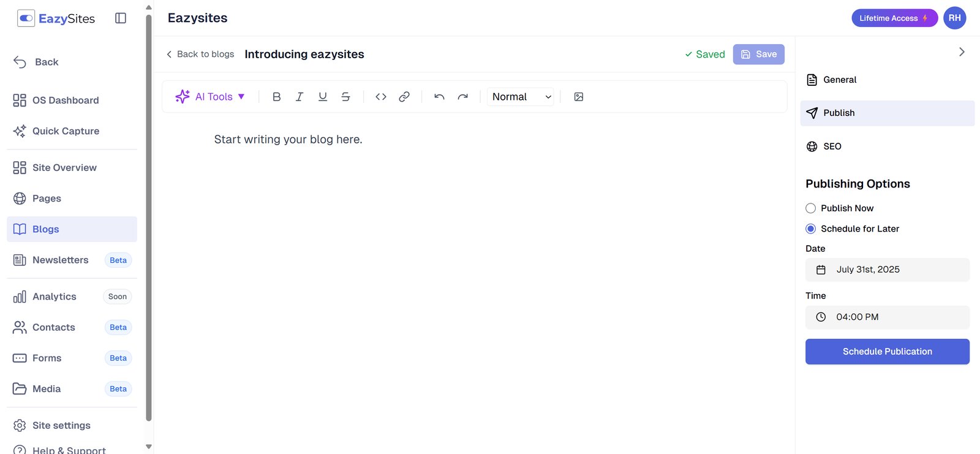Click the Analytics bar chart icon
This screenshot has height=454, width=980.
pos(20,297)
